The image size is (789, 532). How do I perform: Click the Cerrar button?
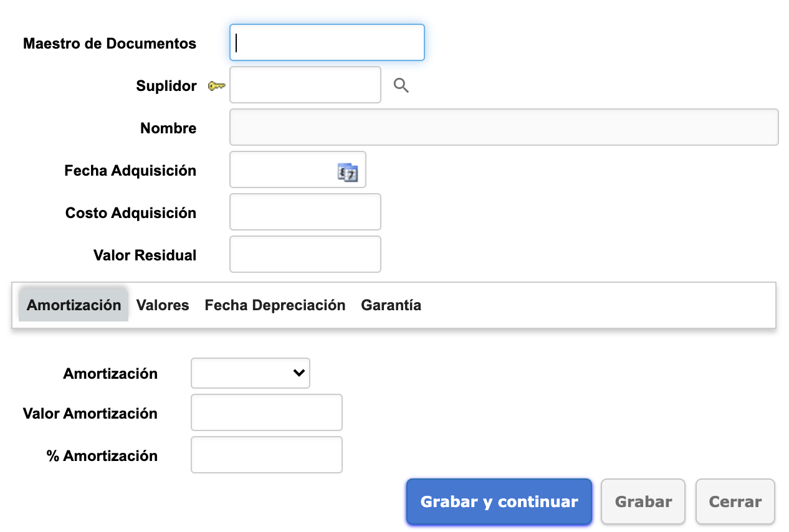click(735, 501)
